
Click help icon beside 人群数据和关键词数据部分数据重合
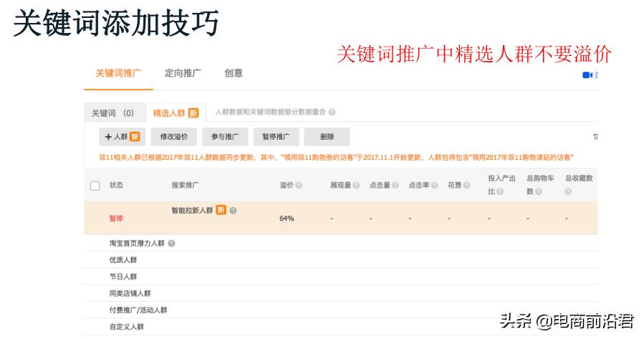[x=332, y=112]
